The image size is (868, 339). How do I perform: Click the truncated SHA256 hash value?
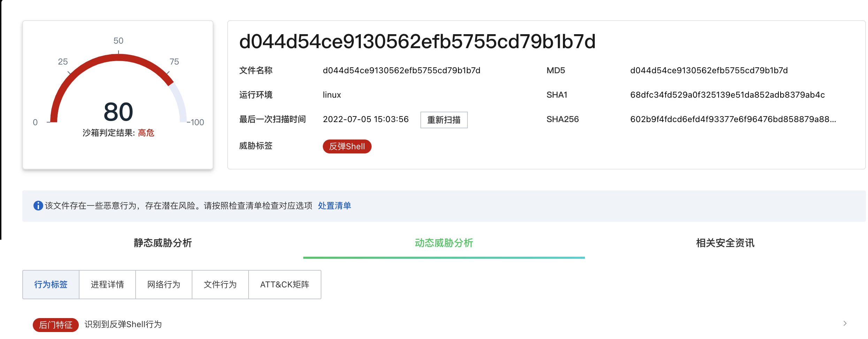pos(733,119)
